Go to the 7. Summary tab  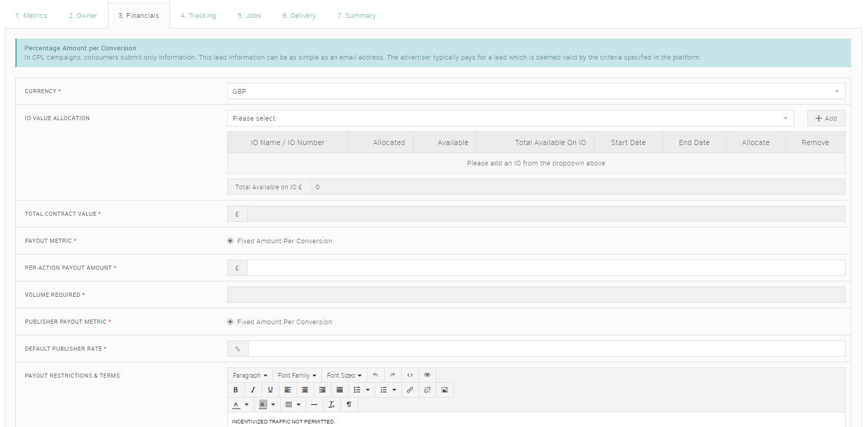[356, 16]
